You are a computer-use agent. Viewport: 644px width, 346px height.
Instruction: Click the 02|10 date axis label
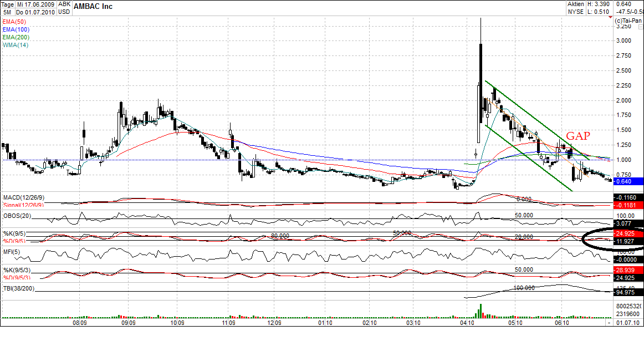point(370,323)
